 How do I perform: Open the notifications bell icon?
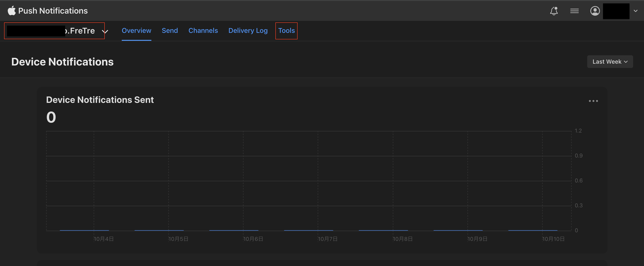point(554,11)
